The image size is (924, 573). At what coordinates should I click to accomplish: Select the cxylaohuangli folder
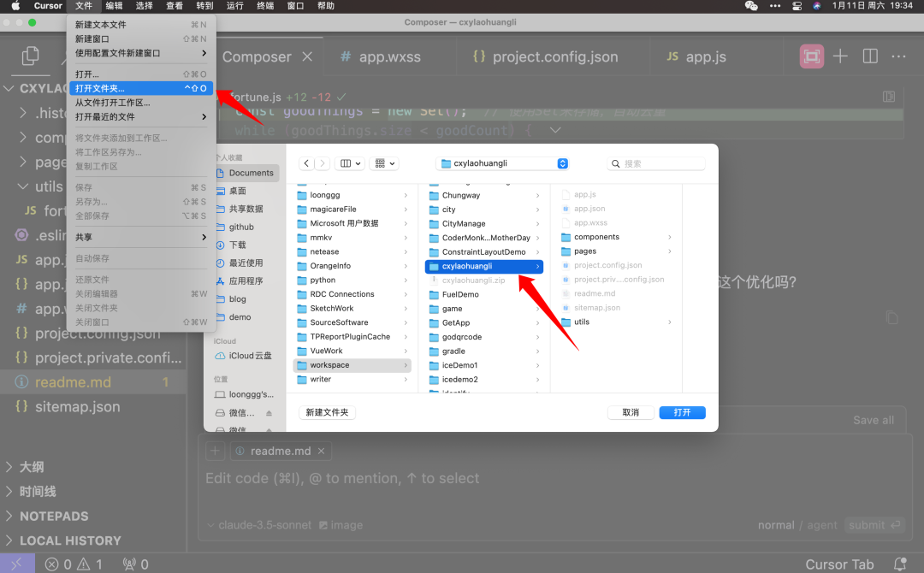coord(483,266)
